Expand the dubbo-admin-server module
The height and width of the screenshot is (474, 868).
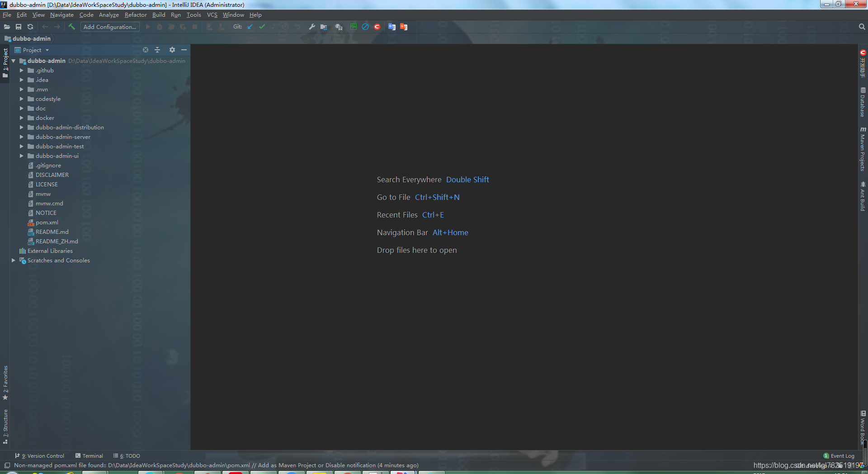(x=21, y=137)
